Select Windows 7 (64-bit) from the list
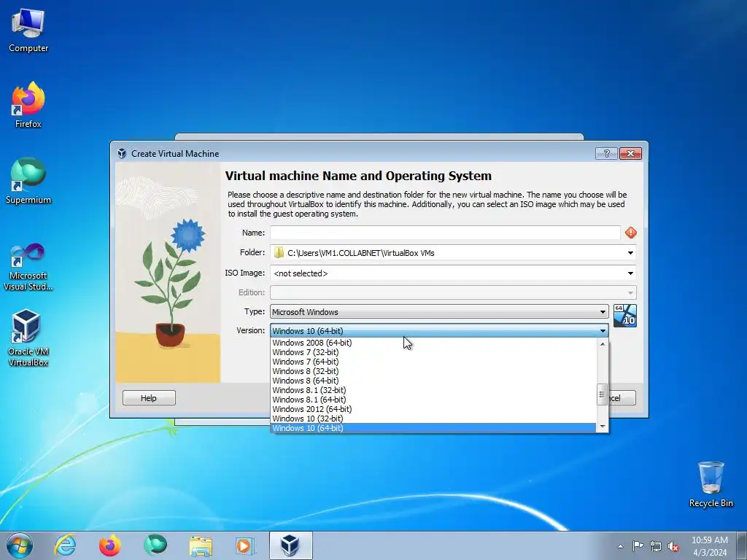747x560 pixels. 433,362
